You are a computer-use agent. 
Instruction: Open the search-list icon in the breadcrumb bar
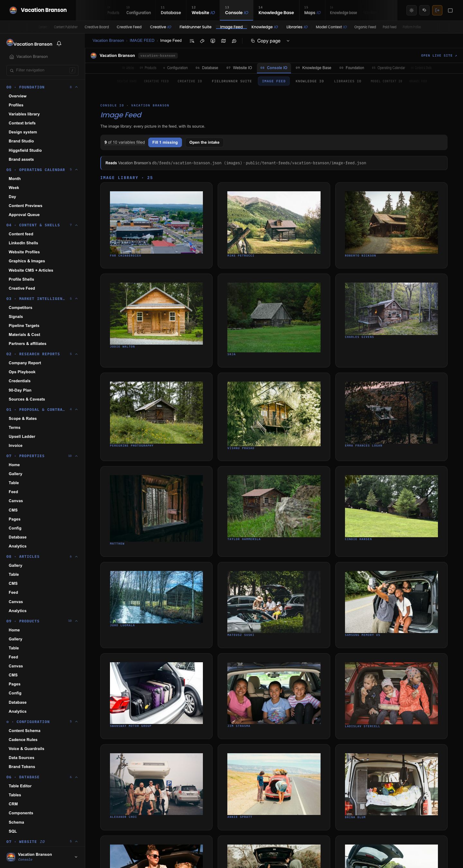[192, 41]
